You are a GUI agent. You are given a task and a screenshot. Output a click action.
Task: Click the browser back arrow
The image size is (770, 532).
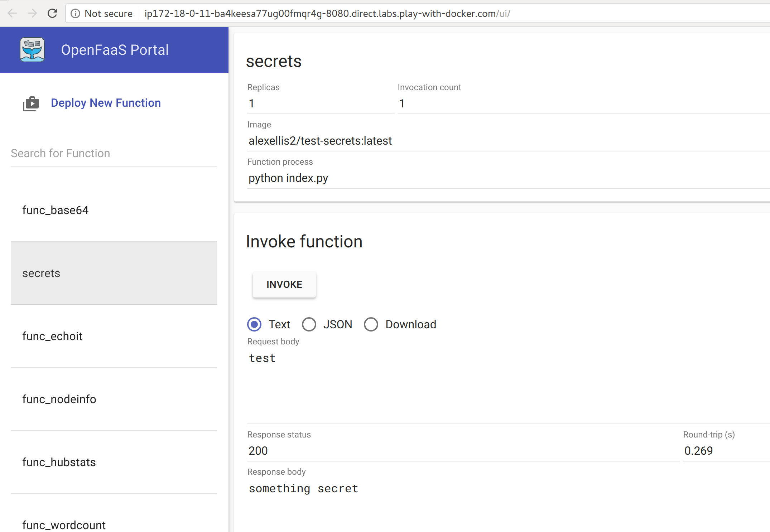[x=12, y=13]
